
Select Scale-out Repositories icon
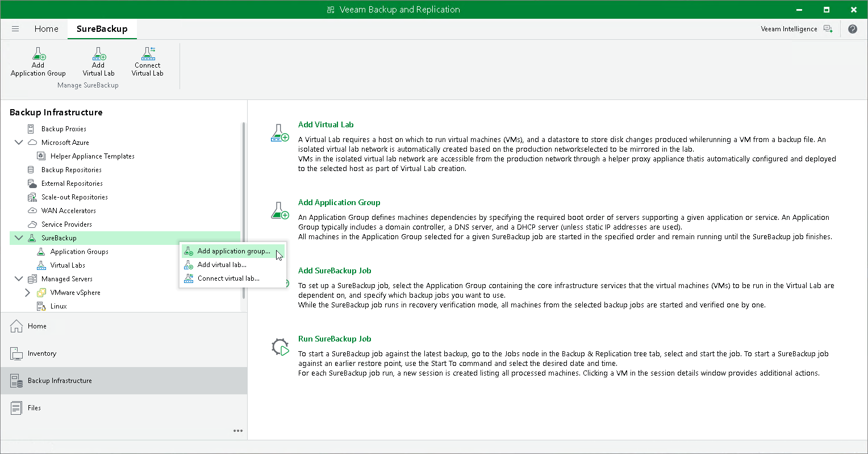pyautogui.click(x=32, y=197)
